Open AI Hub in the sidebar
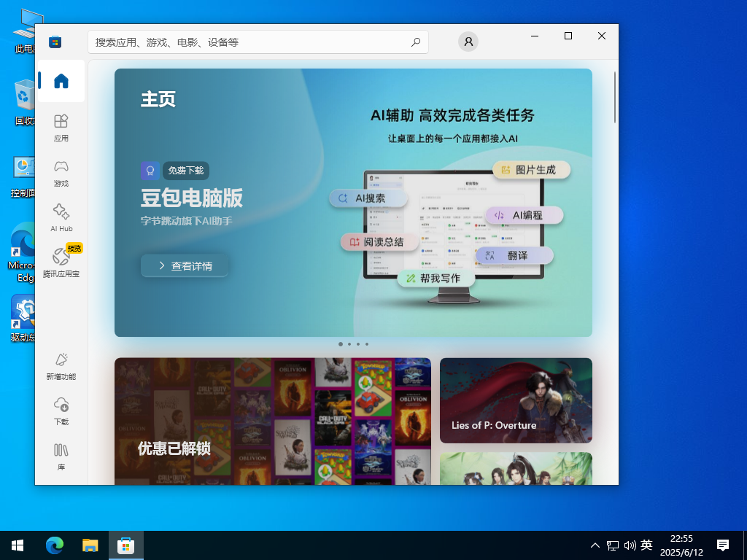This screenshot has width=747, height=560. coord(61,218)
